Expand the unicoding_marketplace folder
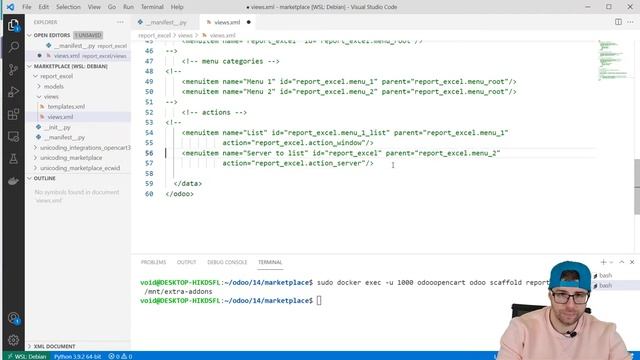 click(36, 158)
